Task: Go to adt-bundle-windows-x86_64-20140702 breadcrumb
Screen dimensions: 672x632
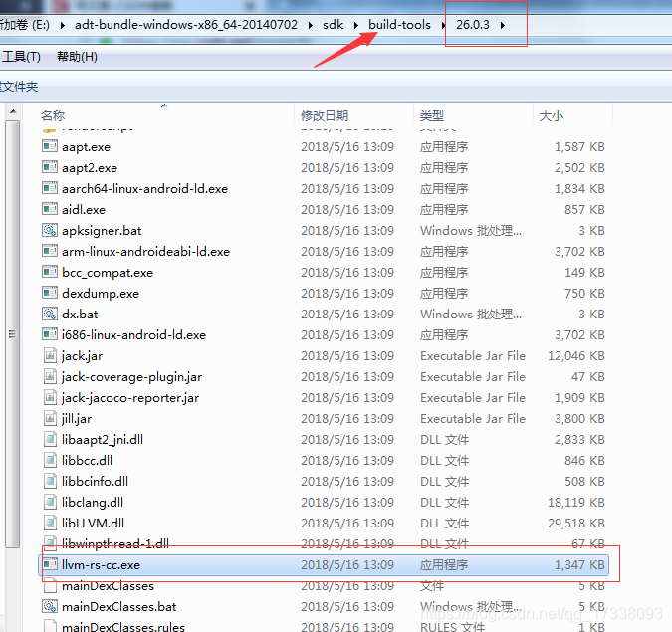Action: (x=186, y=25)
